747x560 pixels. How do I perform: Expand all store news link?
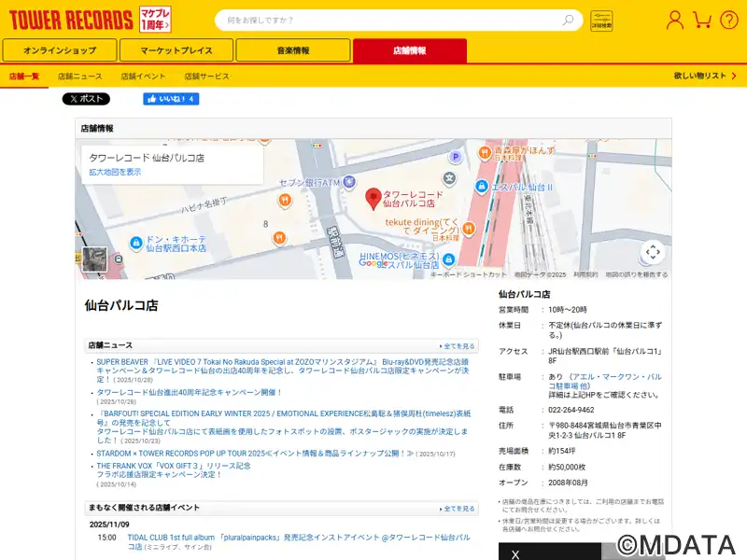pyautogui.click(x=458, y=346)
